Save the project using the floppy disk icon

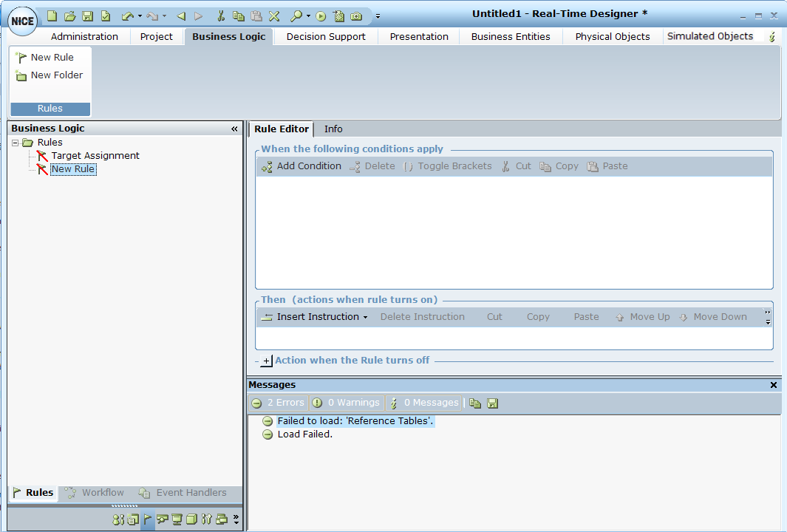[x=88, y=16]
